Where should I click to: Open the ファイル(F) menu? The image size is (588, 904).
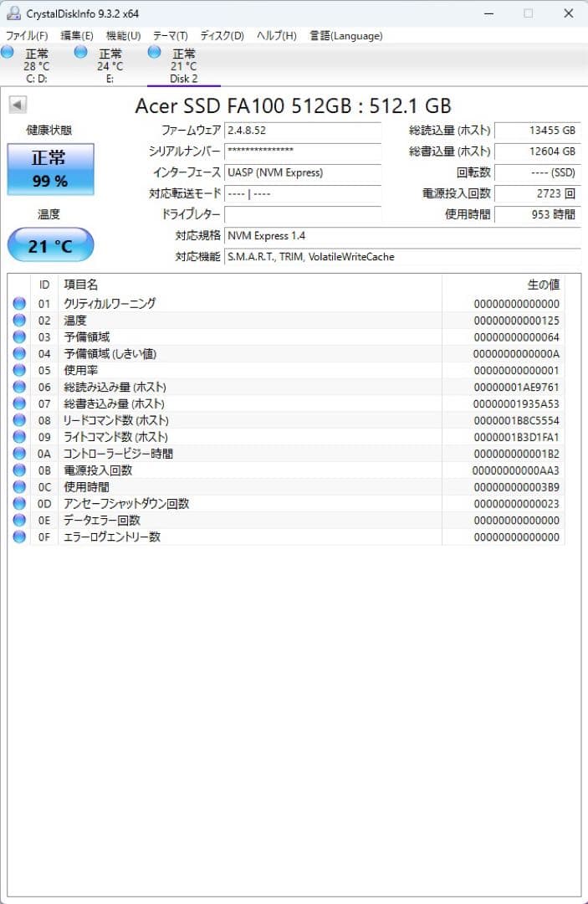[27, 36]
